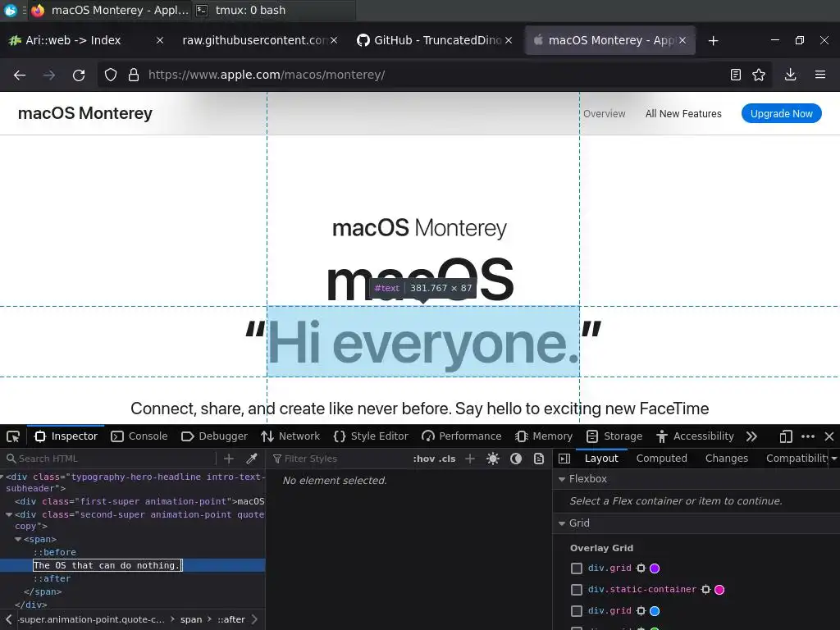The width and height of the screenshot is (840, 630).
Task: Toggle light color scheme simulation
Action: click(x=493, y=459)
